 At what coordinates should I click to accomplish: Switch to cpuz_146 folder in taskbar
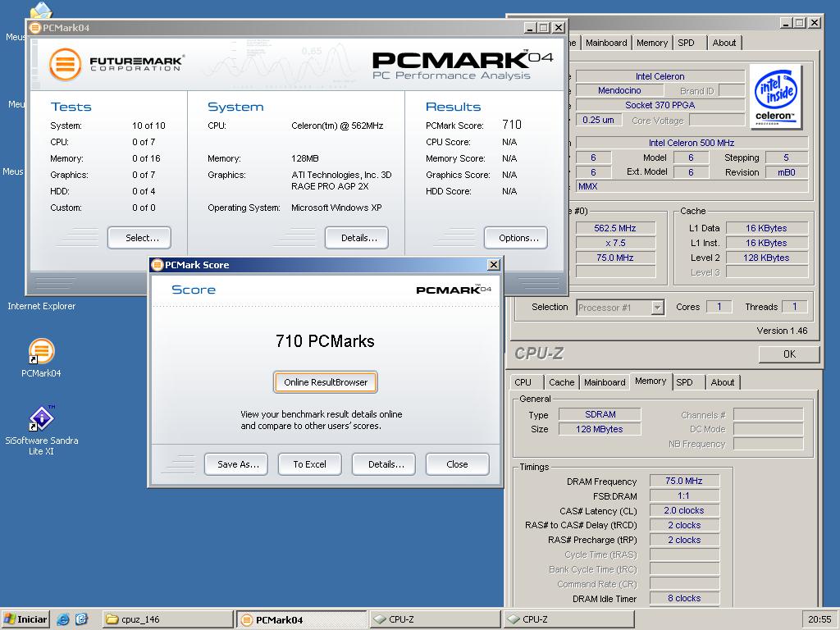coord(167,619)
